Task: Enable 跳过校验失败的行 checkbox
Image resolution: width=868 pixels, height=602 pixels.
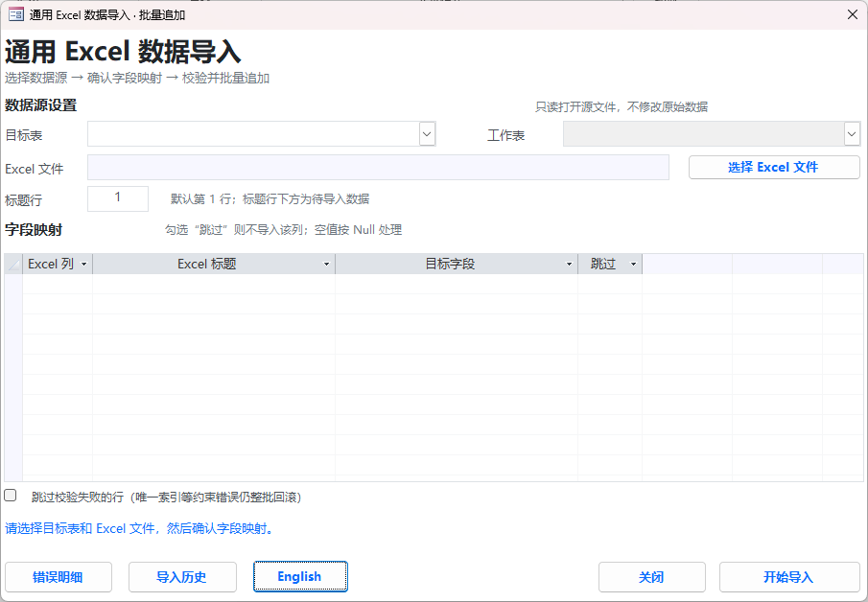Action: 11,496
